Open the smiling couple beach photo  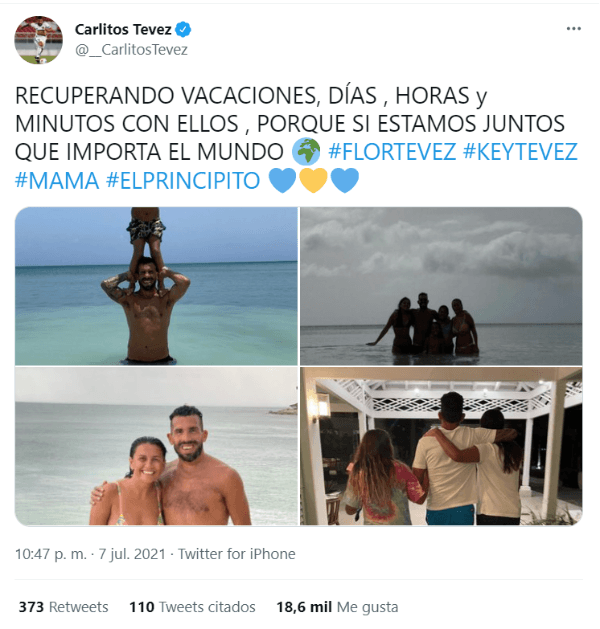pos(156,446)
